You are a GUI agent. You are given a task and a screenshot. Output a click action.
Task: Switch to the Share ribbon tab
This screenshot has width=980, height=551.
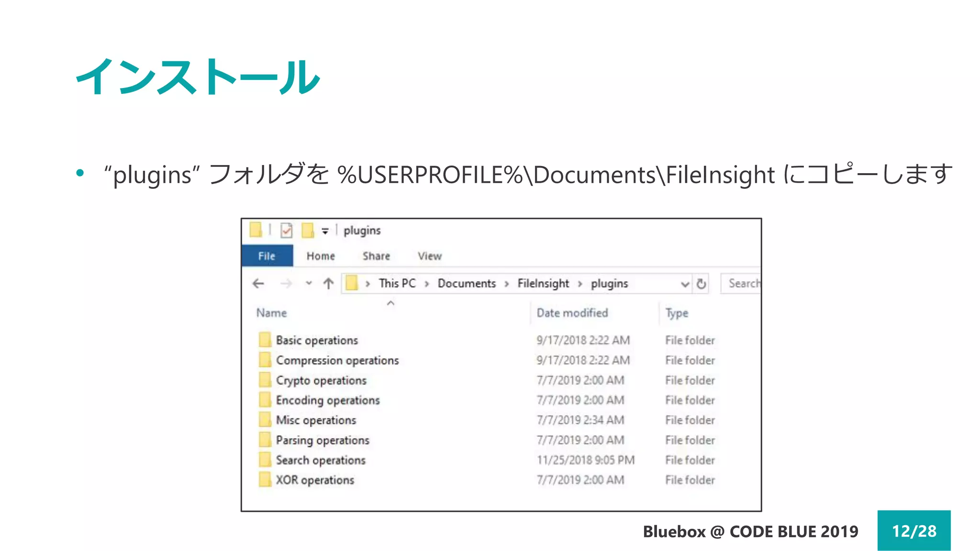(x=376, y=256)
